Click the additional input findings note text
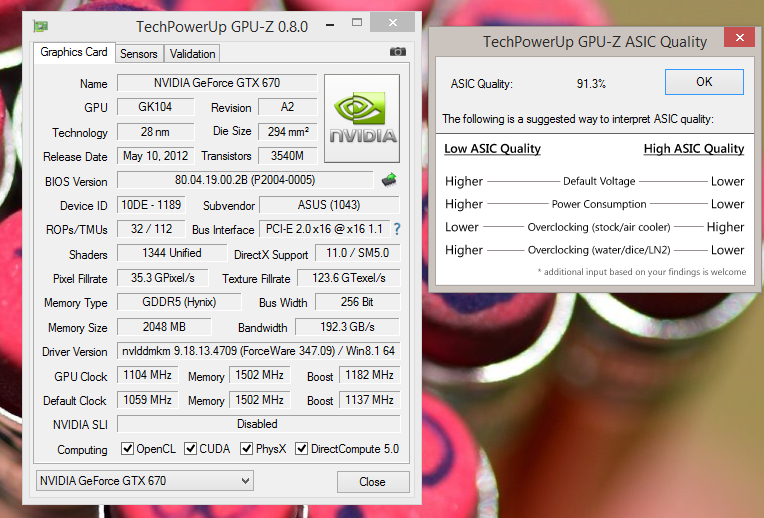This screenshot has height=518, width=764. tap(642, 272)
